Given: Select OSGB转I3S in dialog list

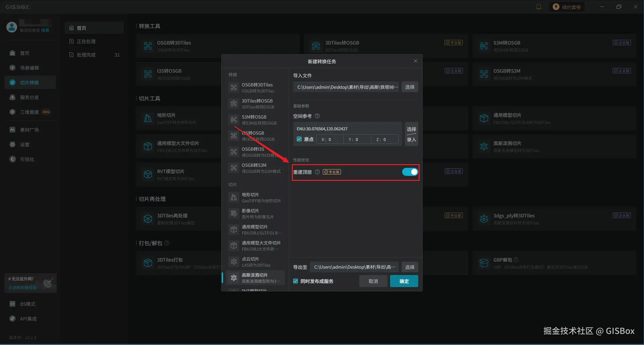Looking at the screenshot, I should [x=256, y=152].
